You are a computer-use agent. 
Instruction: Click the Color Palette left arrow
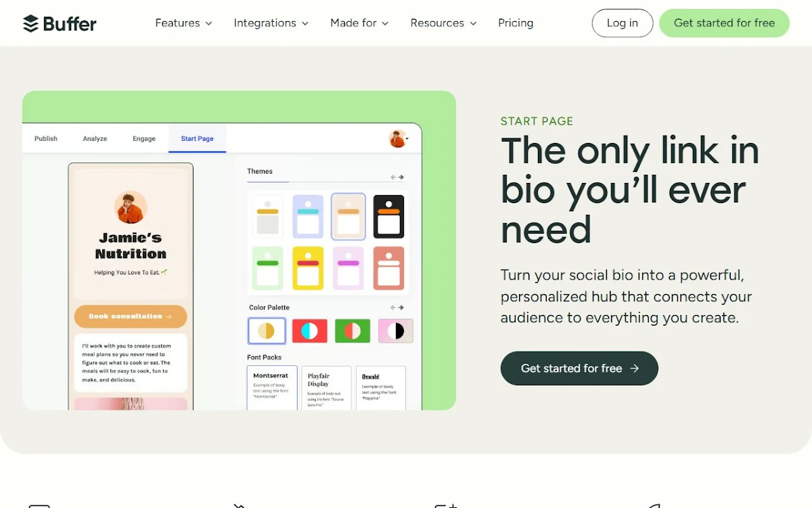[393, 308]
